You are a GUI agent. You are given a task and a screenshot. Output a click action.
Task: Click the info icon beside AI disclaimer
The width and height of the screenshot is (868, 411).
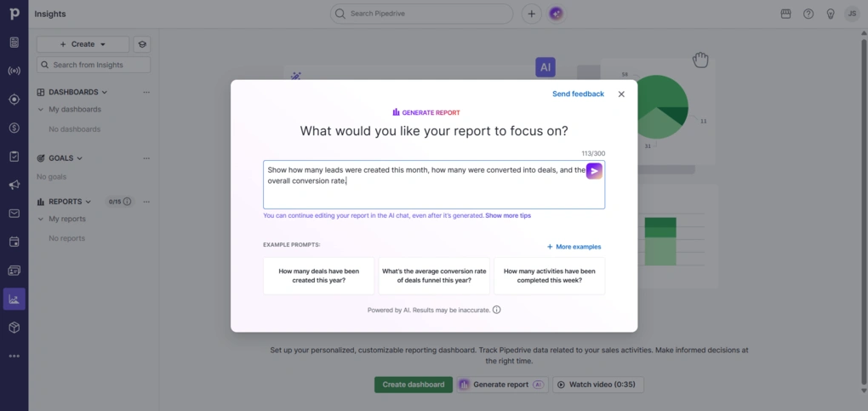tap(497, 310)
